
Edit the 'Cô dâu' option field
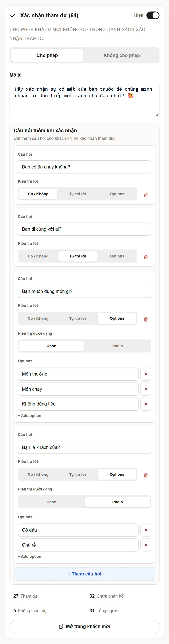[x=78, y=530]
